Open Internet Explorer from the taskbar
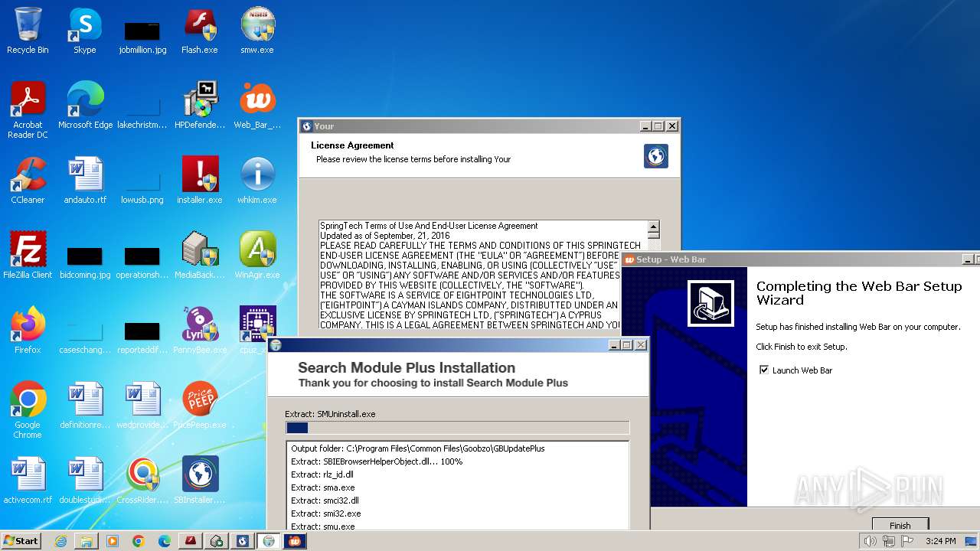This screenshot has width=980, height=551. (60, 541)
